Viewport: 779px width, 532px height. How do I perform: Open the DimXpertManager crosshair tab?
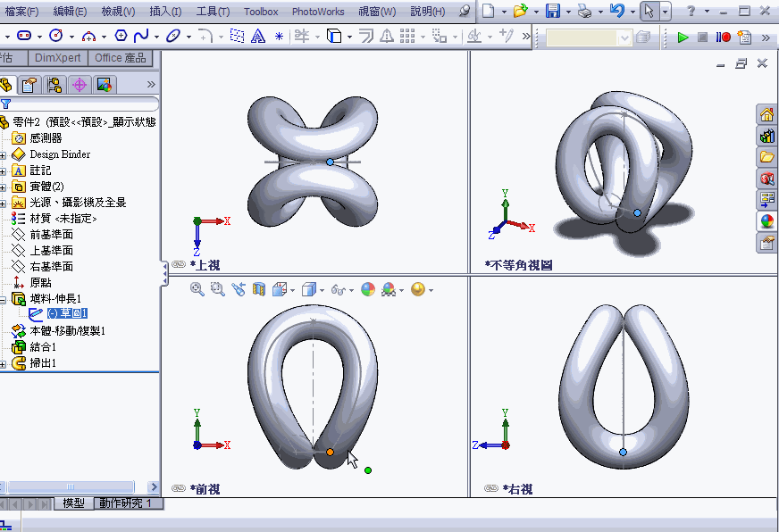pyautogui.click(x=80, y=85)
